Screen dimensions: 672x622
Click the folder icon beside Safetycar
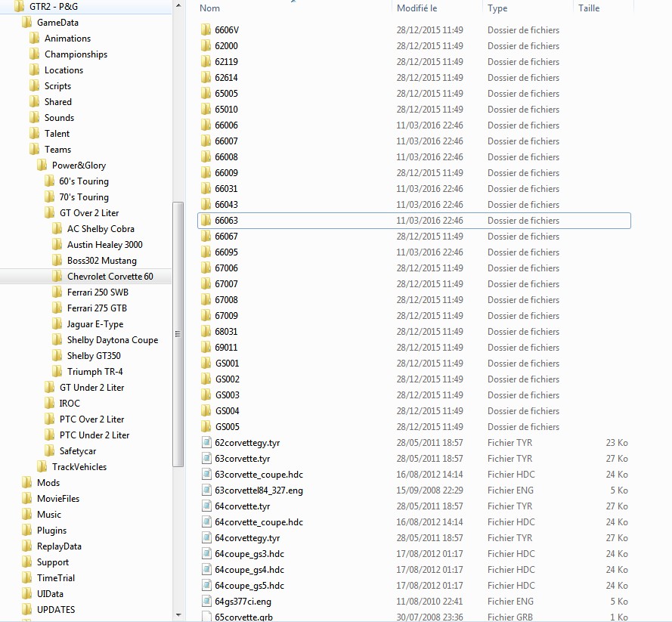click(50, 450)
